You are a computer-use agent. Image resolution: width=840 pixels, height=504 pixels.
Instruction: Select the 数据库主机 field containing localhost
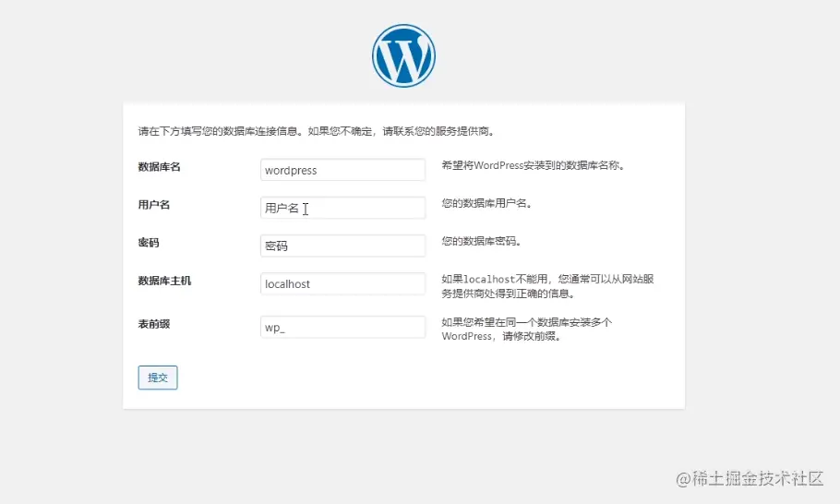tap(342, 284)
